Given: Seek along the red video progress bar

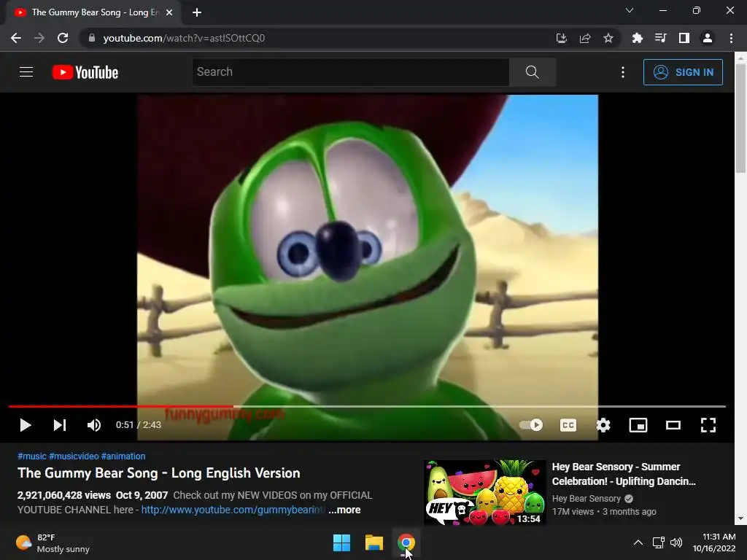Looking at the screenshot, I should point(367,406).
